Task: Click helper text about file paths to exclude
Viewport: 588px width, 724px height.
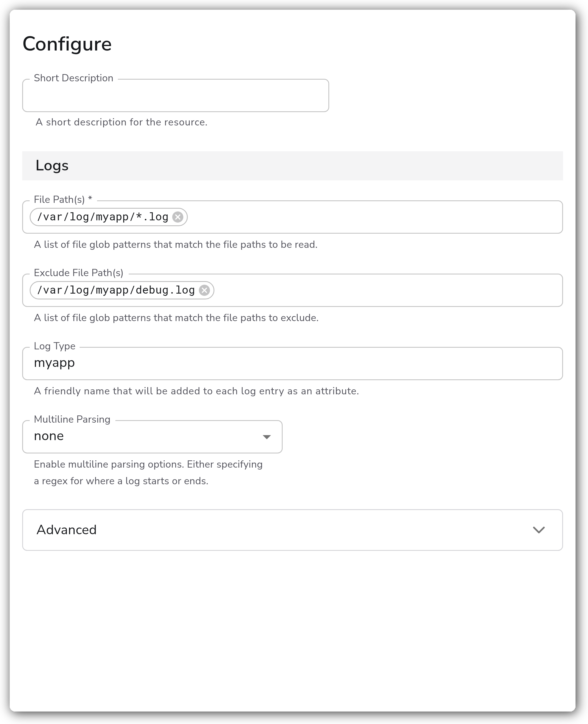Action: (176, 318)
